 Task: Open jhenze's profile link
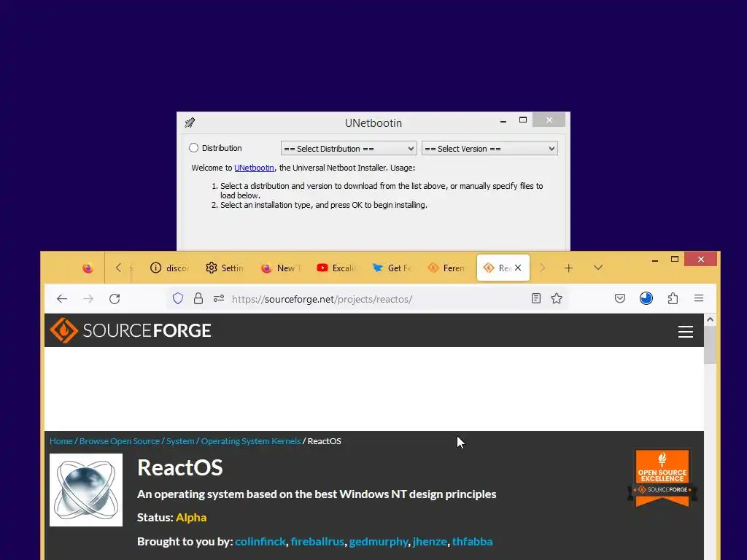430,542
